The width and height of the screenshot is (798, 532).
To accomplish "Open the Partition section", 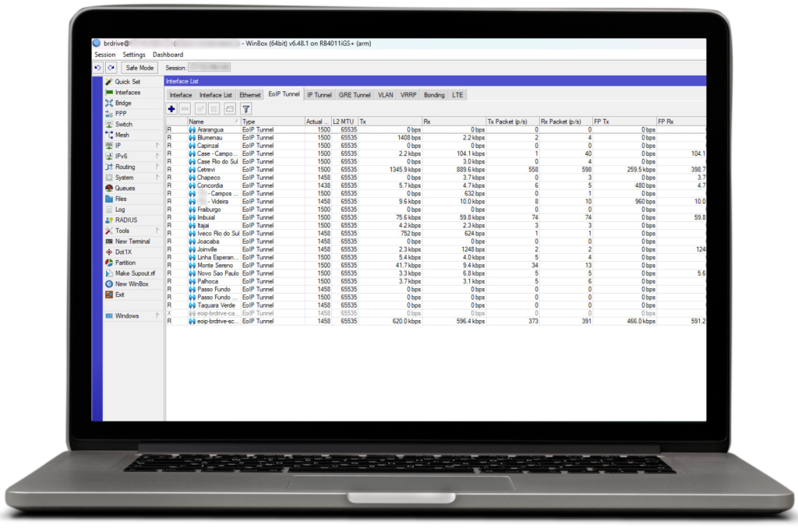I will (125, 263).
